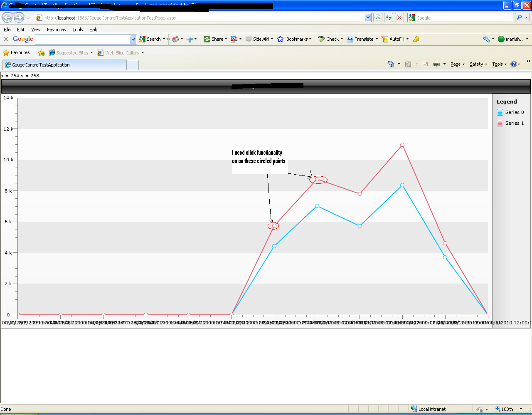The height and width of the screenshot is (415, 532).
Task: Click the Bookmarks star icon
Action: tap(280, 39)
